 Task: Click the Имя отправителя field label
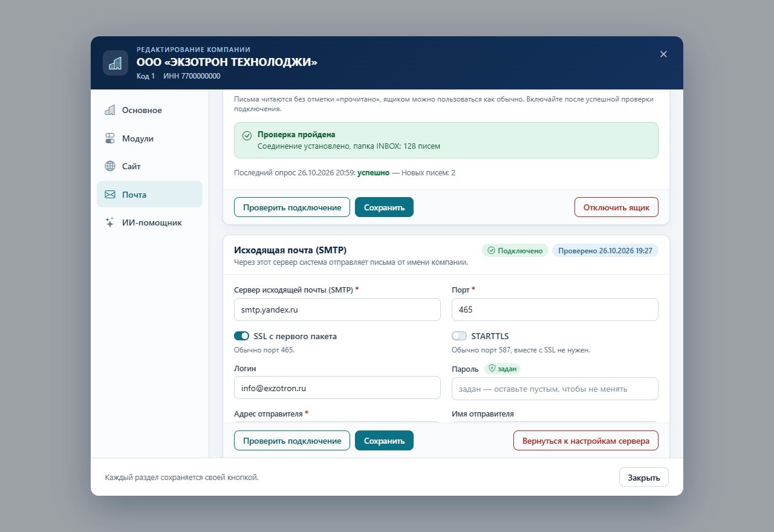click(483, 414)
